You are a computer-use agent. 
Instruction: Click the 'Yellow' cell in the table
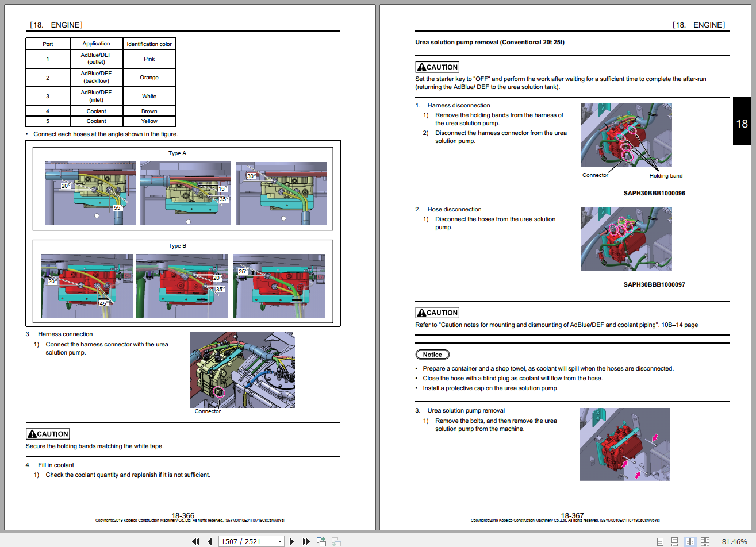pos(149,121)
